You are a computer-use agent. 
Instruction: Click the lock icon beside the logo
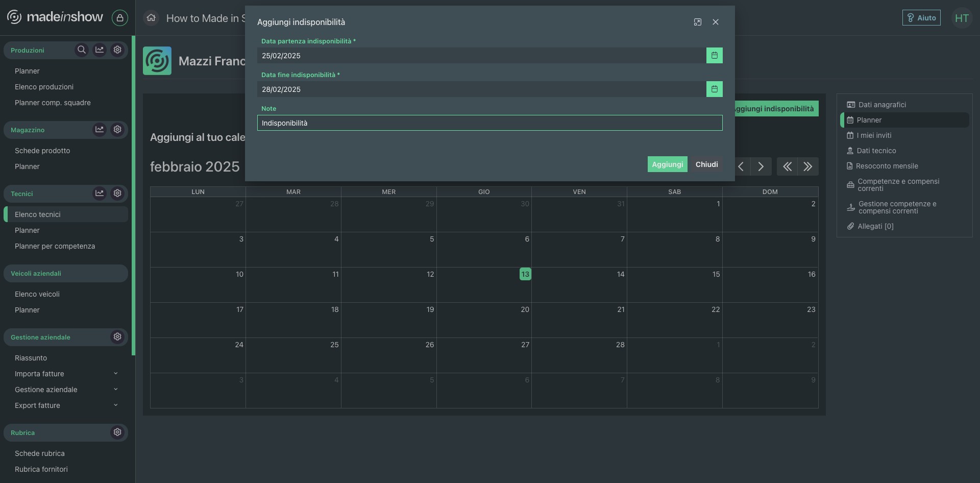120,18
